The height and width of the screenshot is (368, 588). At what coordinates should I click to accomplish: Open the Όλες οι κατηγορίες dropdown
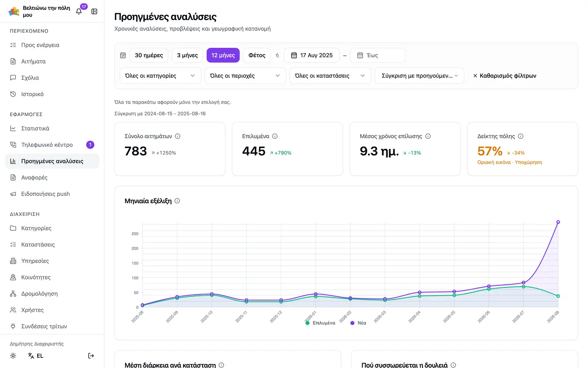pyautogui.click(x=160, y=76)
